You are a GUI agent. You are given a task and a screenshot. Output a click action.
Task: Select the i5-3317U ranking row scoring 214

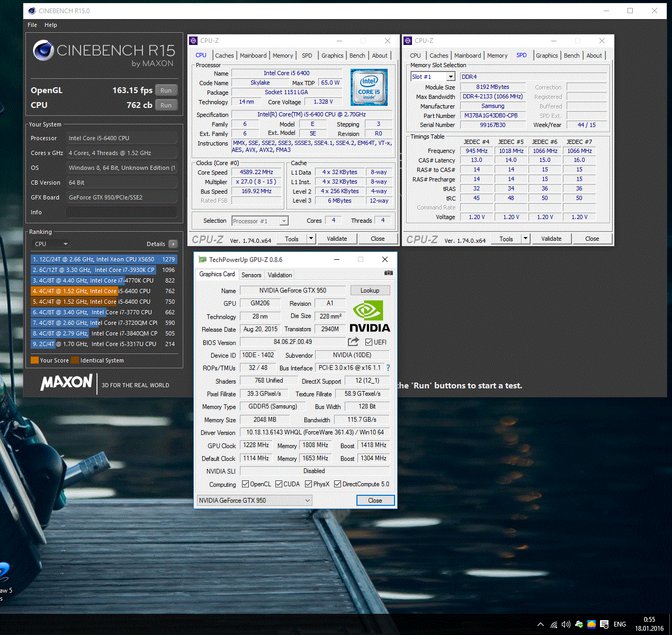pyautogui.click(x=104, y=344)
